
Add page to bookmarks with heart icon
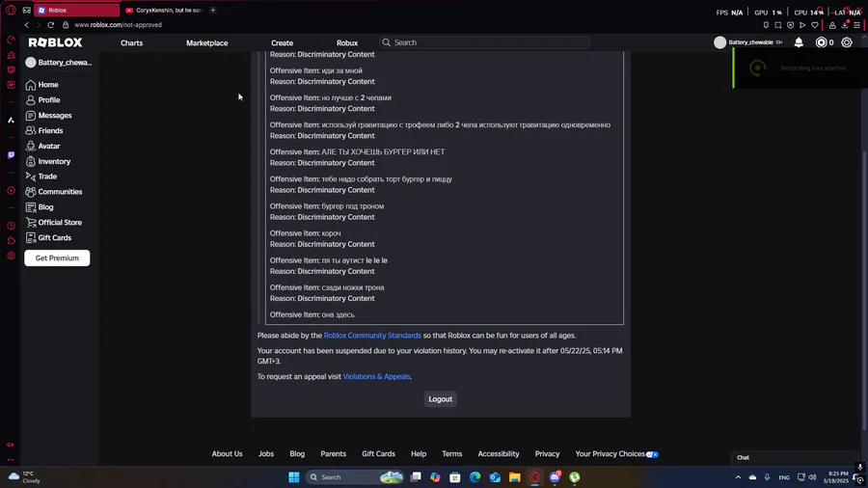815,25
